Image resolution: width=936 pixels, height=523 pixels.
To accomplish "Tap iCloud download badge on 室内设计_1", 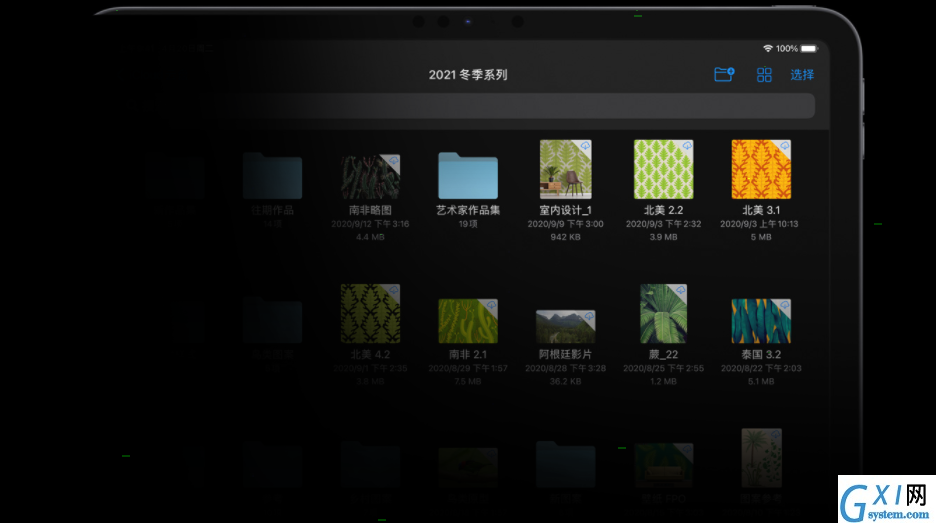I will tap(586, 146).
